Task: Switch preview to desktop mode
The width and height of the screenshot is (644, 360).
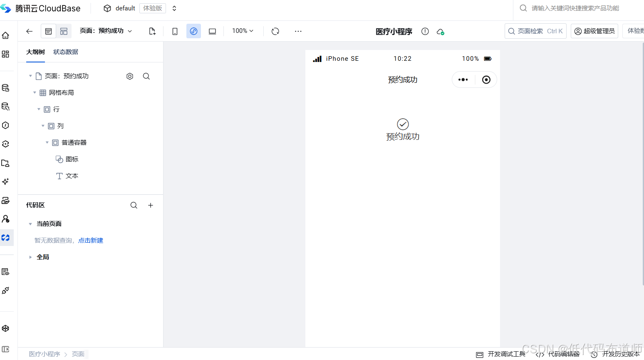Action: pyautogui.click(x=212, y=31)
